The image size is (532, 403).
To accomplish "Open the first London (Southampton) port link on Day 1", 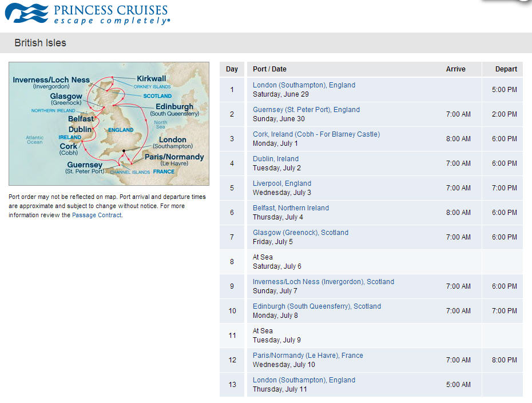I will pos(304,85).
